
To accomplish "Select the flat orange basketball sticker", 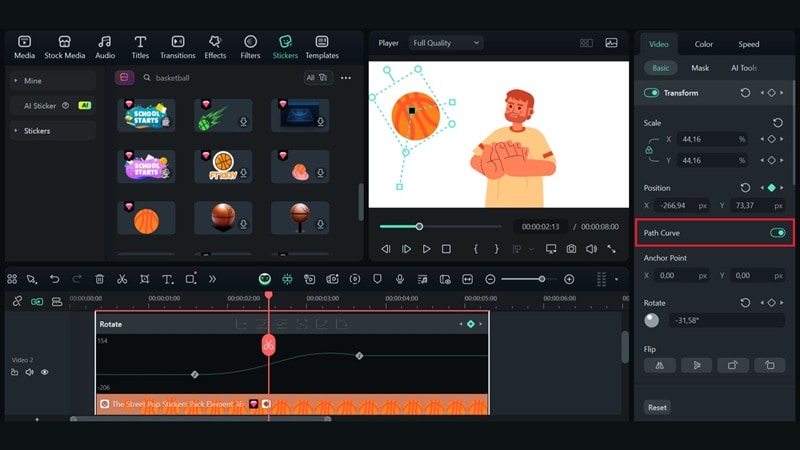I will (146, 218).
